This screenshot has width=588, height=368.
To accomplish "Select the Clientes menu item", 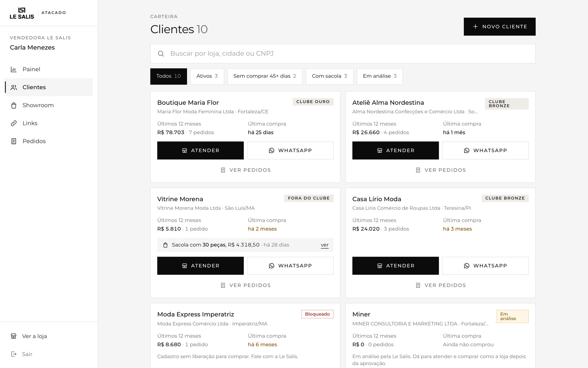I will point(49,87).
